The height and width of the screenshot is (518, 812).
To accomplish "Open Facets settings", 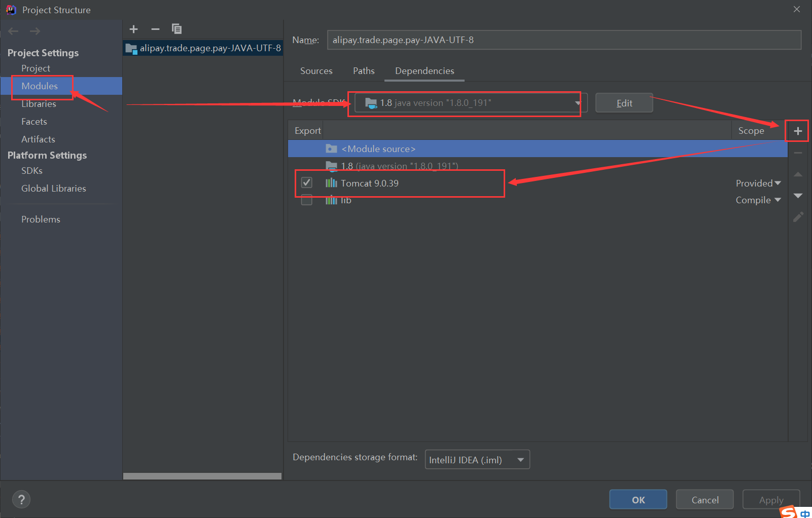I will pos(34,122).
